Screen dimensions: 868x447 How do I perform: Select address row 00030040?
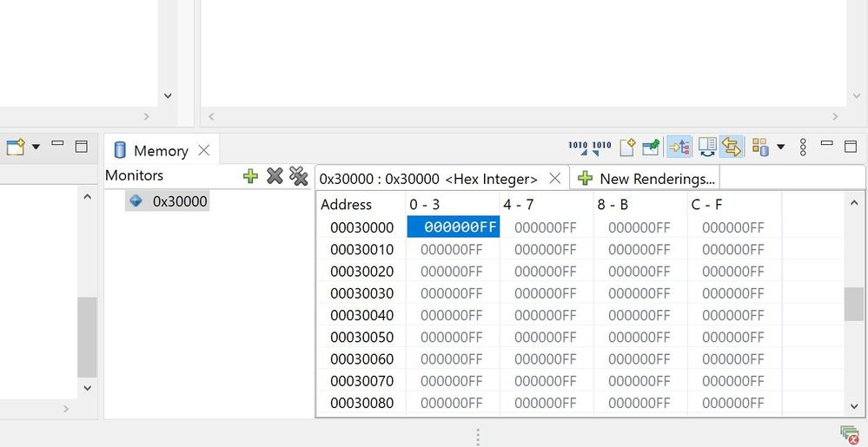pos(362,315)
